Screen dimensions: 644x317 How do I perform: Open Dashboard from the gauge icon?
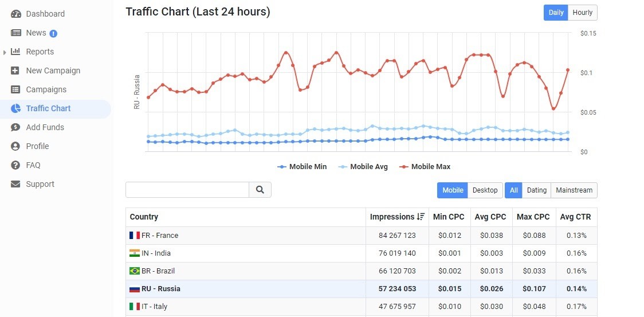coord(15,14)
